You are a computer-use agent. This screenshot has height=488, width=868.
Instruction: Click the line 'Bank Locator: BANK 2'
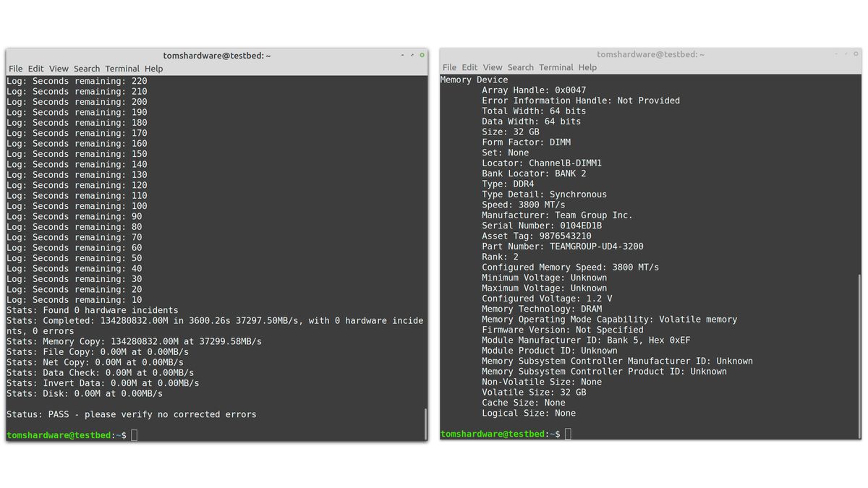pyautogui.click(x=535, y=174)
